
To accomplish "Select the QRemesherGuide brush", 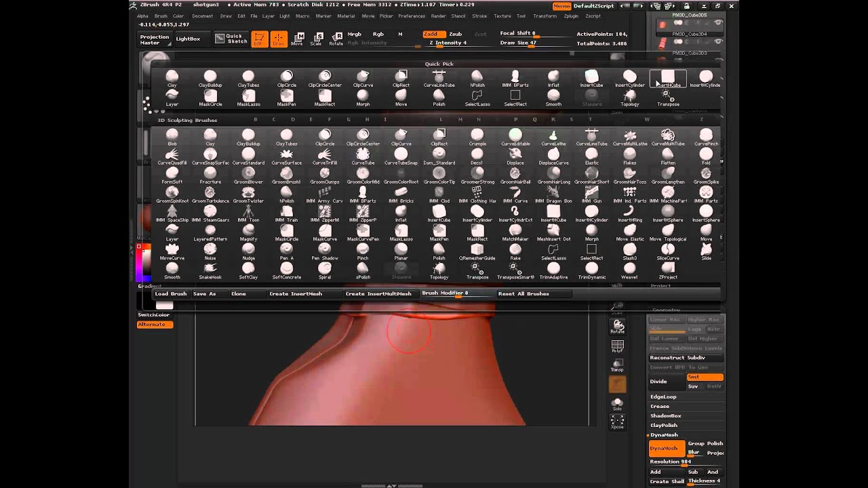I will pos(477,251).
